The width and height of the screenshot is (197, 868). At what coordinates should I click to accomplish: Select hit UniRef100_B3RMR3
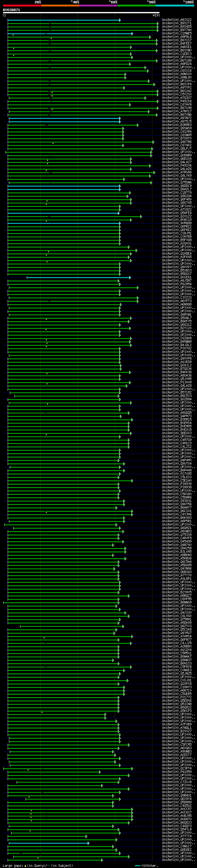tap(177, 125)
